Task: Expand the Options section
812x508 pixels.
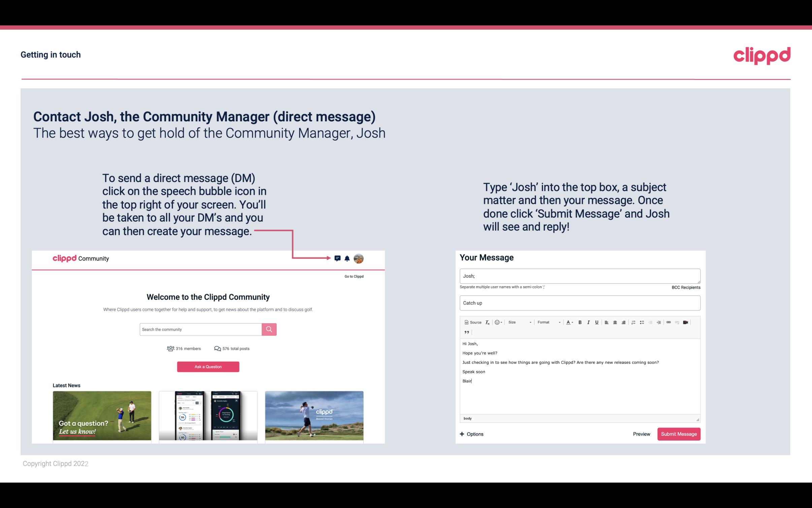Action: click(472, 434)
